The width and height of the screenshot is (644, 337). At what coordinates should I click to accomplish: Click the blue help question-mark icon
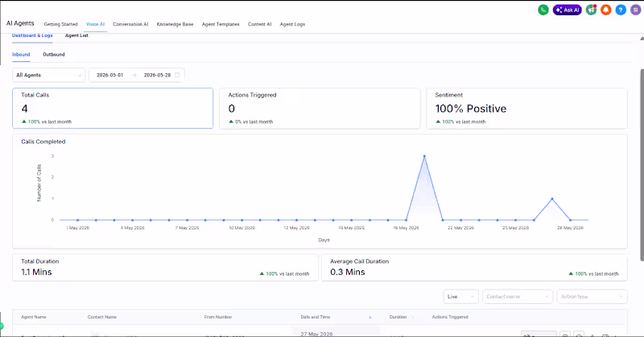click(621, 10)
